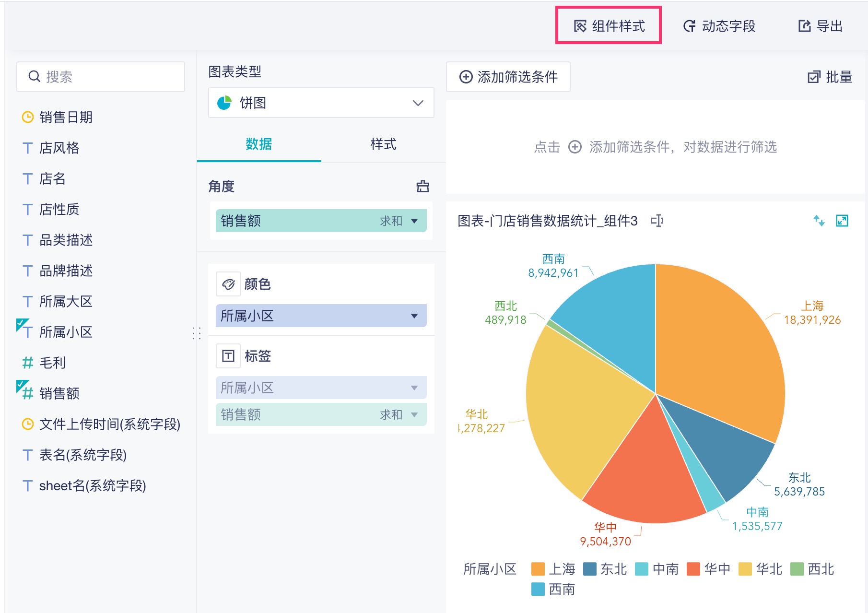The height and width of the screenshot is (613, 868).
Task: Click the 中南 legend swatch
Action: (642, 569)
